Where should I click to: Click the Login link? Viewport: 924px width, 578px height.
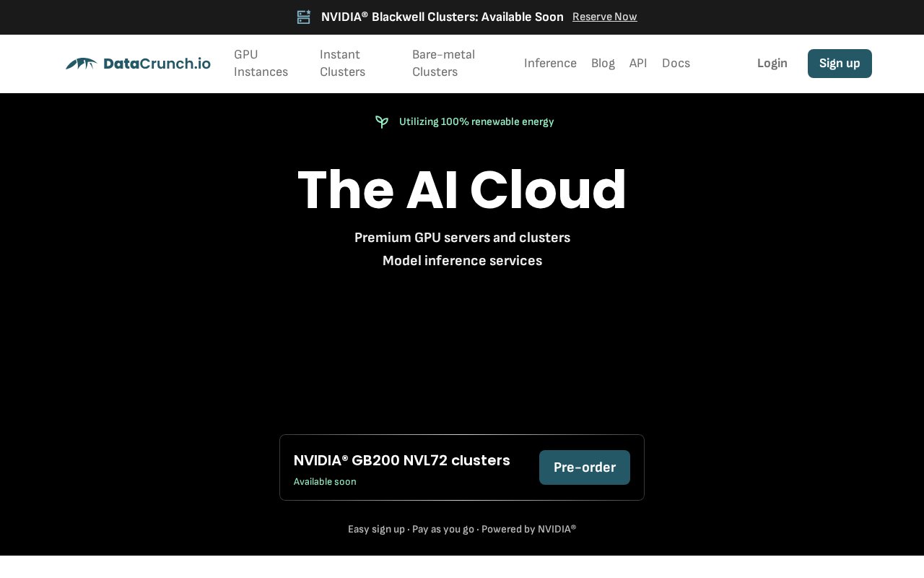coord(772,64)
